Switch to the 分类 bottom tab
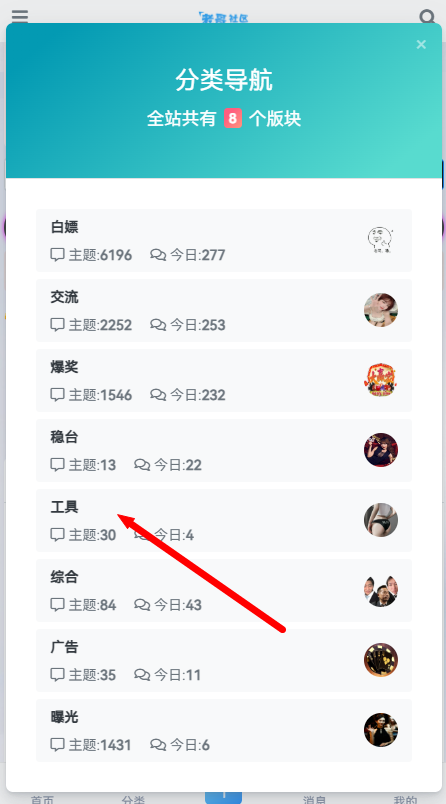The image size is (446, 804). [133, 799]
